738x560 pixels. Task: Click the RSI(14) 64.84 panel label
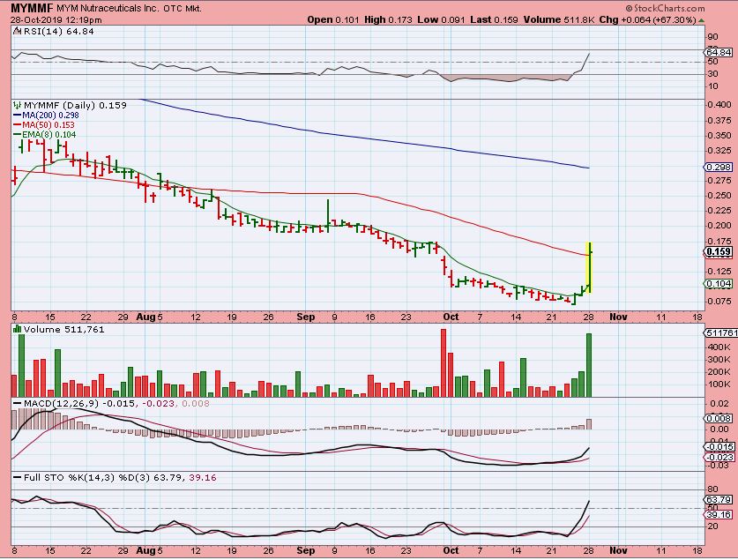[x=58, y=32]
